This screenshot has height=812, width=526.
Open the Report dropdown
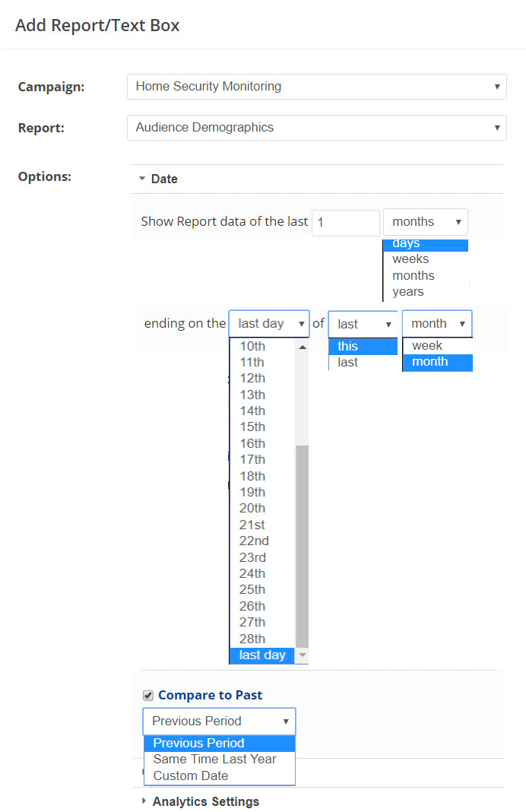coord(316,128)
